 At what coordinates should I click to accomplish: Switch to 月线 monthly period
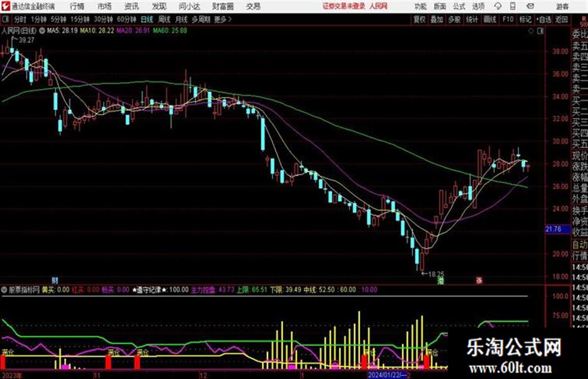pyautogui.click(x=182, y=19)
